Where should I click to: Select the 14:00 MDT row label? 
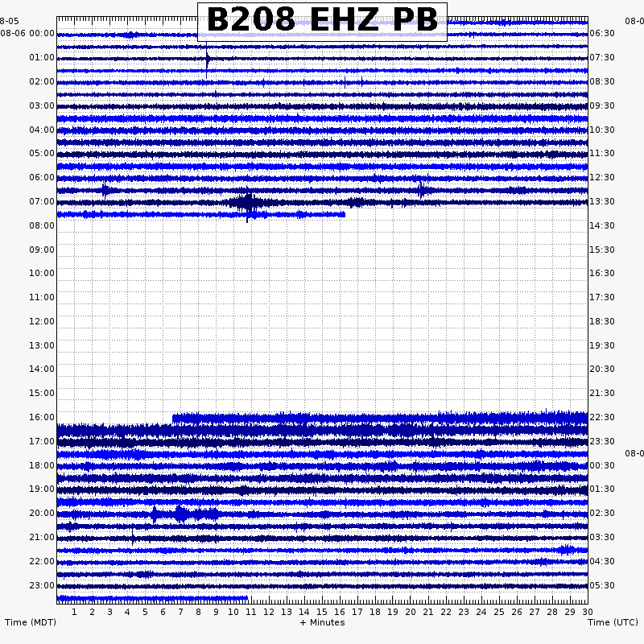point(42,369)
